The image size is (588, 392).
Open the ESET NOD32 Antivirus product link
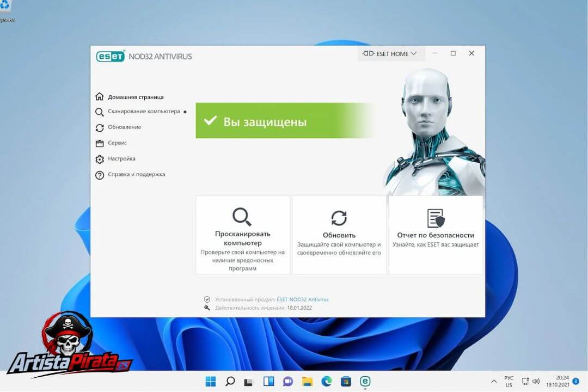303,299
